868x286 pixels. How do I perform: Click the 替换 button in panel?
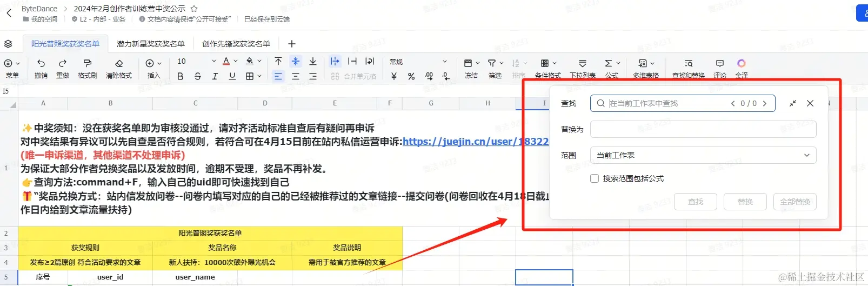[745, 202]
